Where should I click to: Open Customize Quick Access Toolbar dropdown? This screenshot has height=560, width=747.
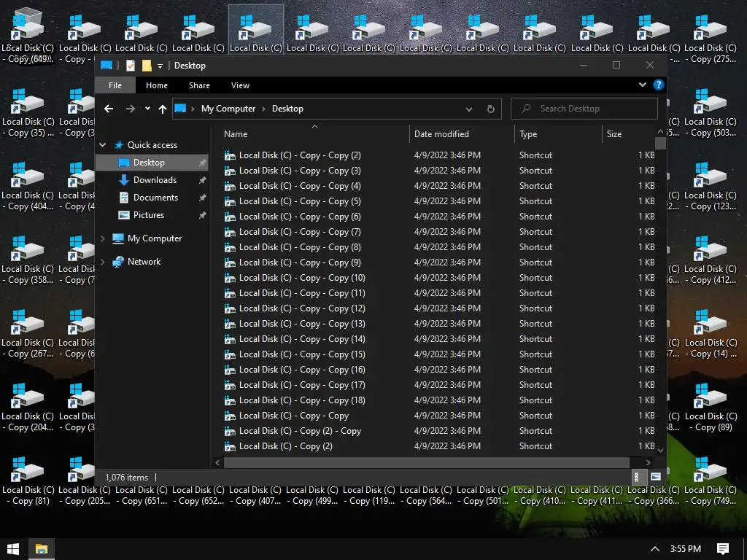[x=160, y=66]
